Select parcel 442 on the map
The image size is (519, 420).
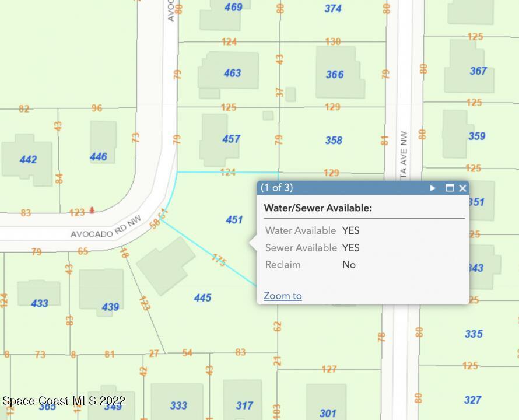[28, 159]
